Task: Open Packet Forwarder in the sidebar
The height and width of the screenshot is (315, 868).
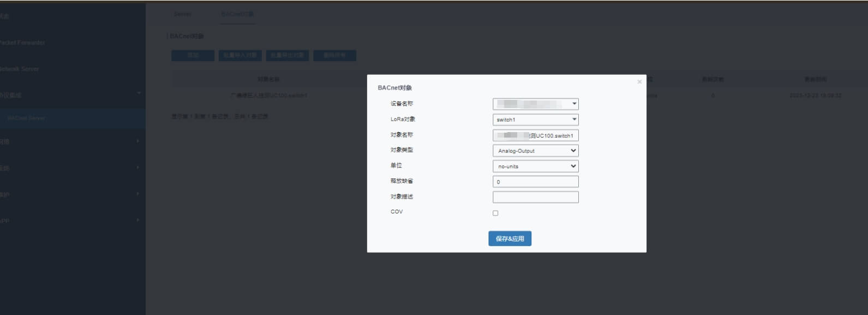Action: (22, 43)
